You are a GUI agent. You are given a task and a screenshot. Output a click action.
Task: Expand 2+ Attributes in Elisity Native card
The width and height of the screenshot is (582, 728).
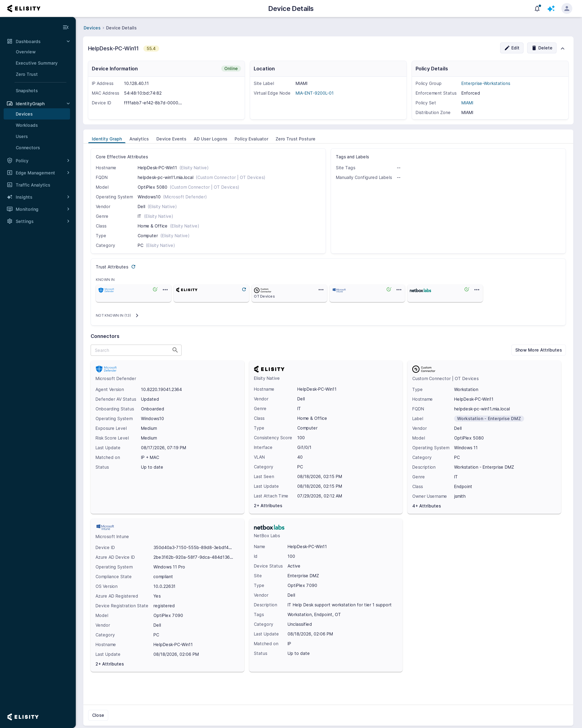[x=268, y=506]
